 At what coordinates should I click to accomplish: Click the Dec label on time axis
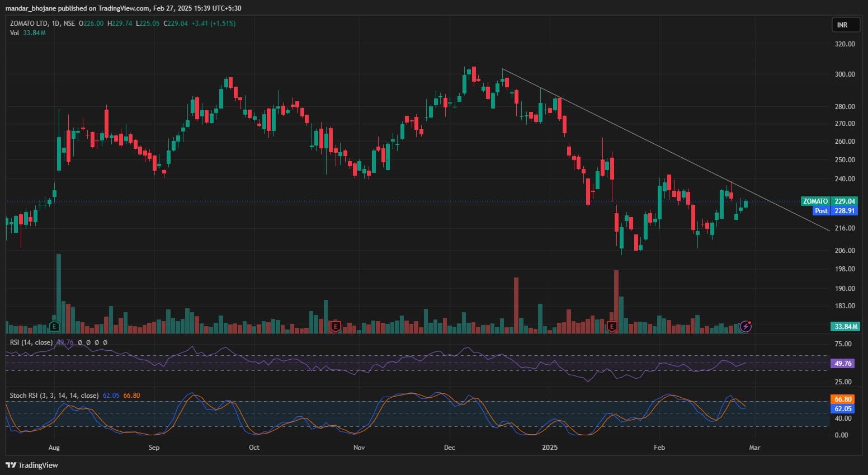(449, 448)
